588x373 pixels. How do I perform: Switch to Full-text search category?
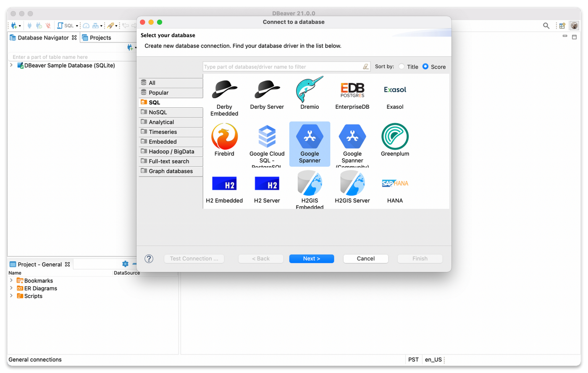pos(171,161)
